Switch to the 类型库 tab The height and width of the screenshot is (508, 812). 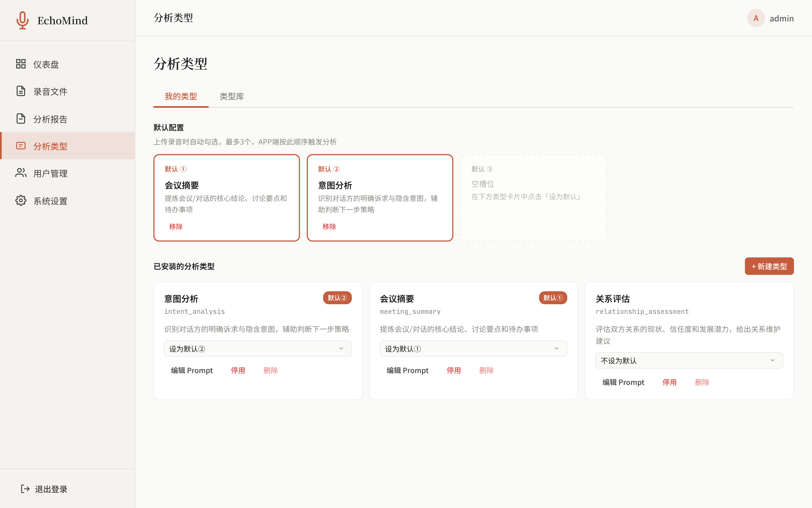pyautogui.click(x=232, y=97)
